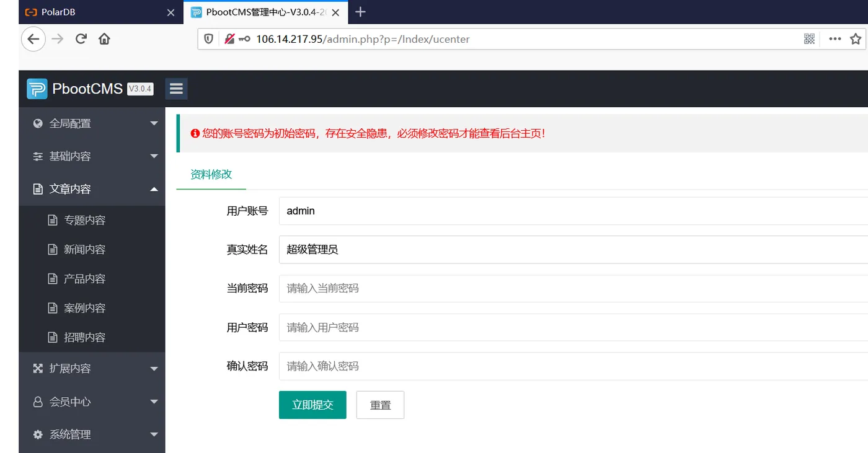Click the browser address bar URL

click(363, 39)
